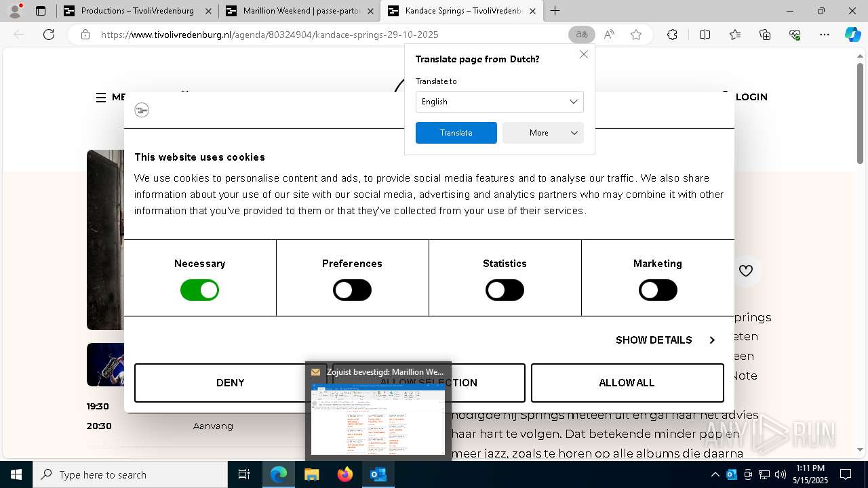This screenshot has width=868, height=488.
Task: Open Browser essentials icon
Action: [x=795, y=35]
